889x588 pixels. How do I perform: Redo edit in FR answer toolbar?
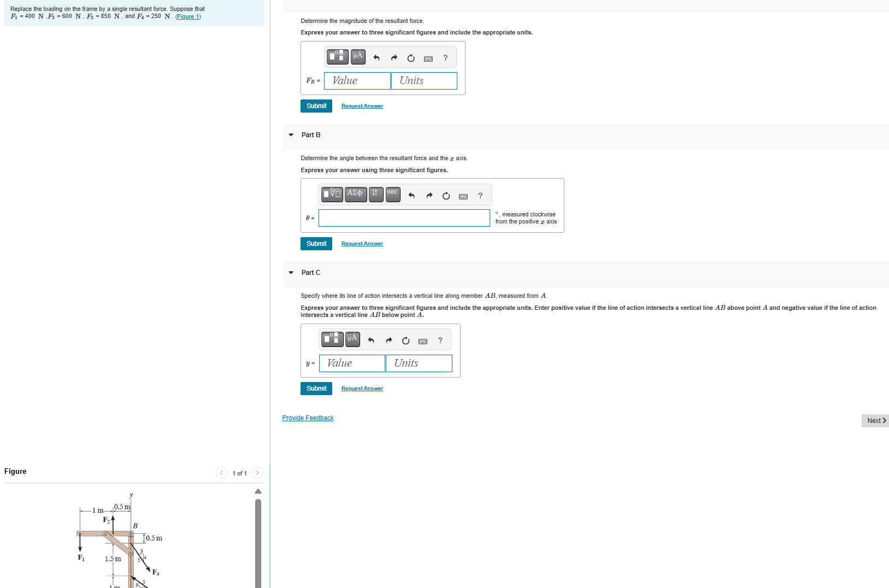point(394,58)
